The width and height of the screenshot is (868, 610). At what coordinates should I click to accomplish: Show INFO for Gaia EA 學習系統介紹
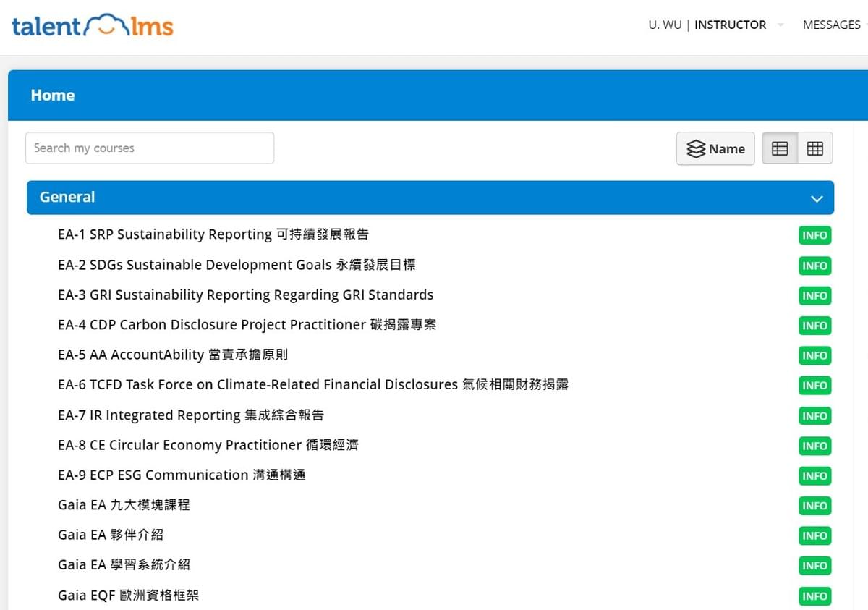814,566
